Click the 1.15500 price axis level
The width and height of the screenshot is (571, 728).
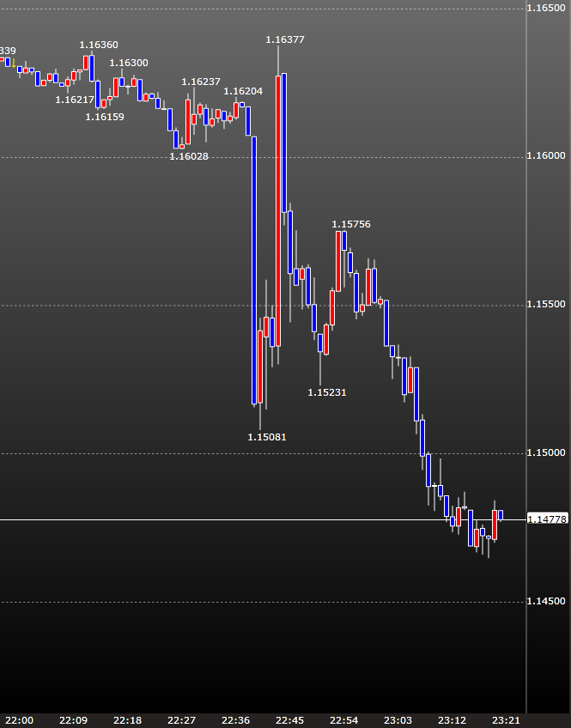click(x=546, y=304)
